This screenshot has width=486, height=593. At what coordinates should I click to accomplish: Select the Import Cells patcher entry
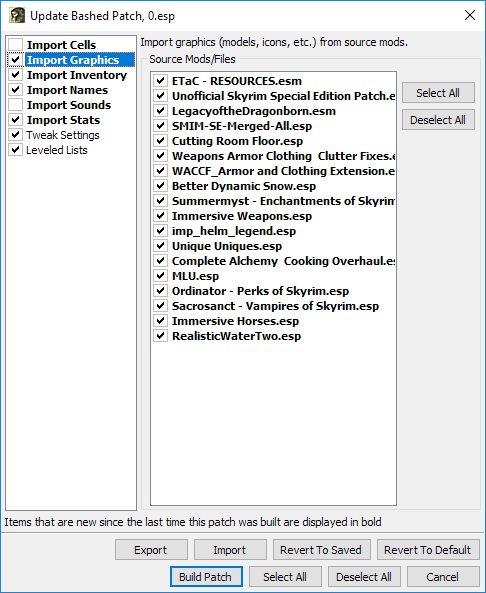[x=61, y=45]
